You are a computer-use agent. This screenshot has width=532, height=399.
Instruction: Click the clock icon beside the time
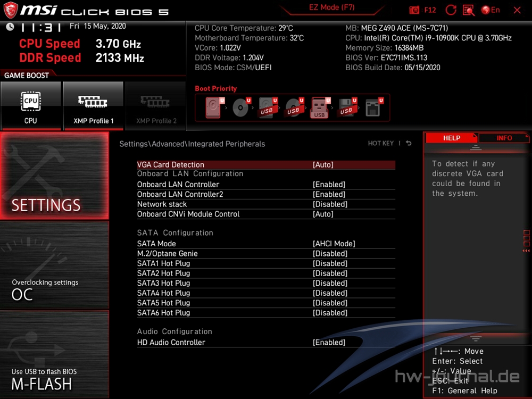click(x=10, y=27)
